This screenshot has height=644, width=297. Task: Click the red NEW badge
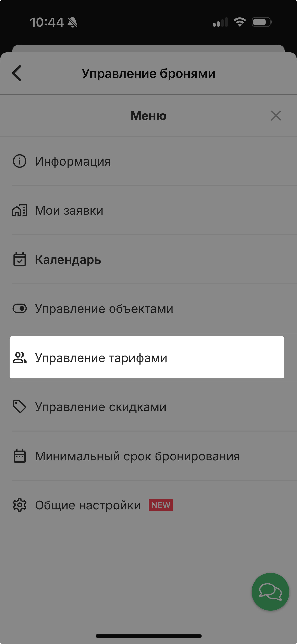[161, 505]
